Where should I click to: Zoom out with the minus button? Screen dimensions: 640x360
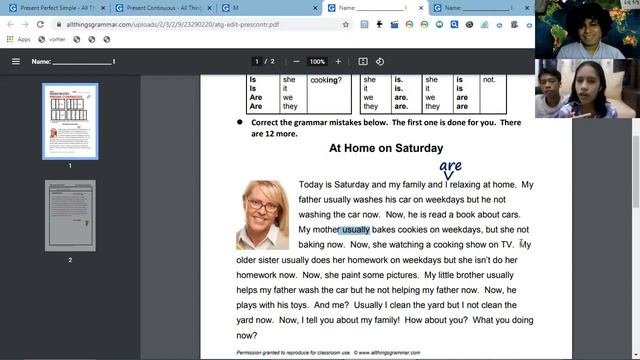click(x=296, y=62)
